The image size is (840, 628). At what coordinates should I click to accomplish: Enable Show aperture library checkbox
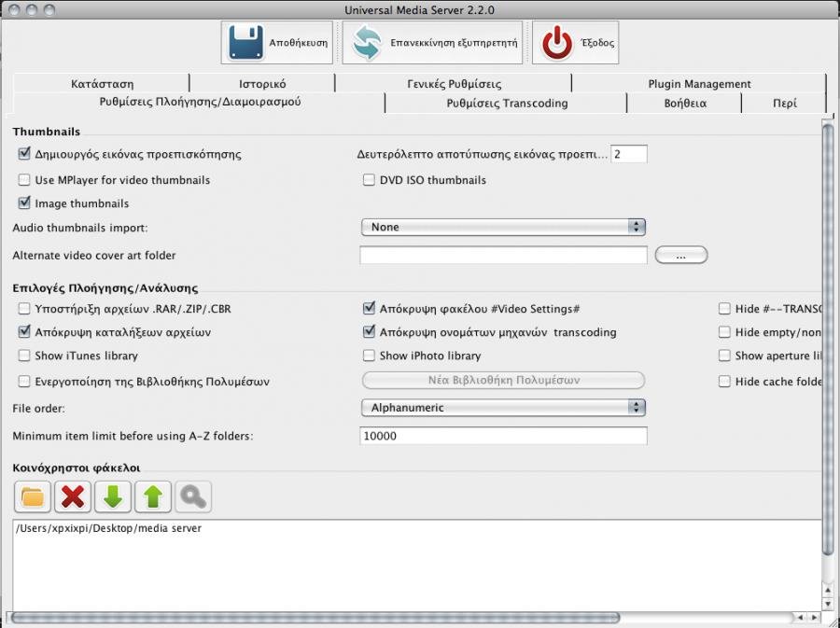[724, 356]
